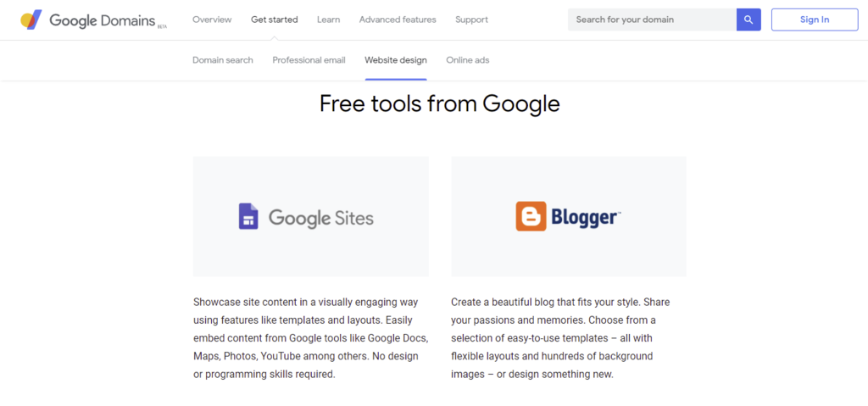Click the orange Blogger logo icon
Screen dimensions: 868x406
click(x=531, y=217)
